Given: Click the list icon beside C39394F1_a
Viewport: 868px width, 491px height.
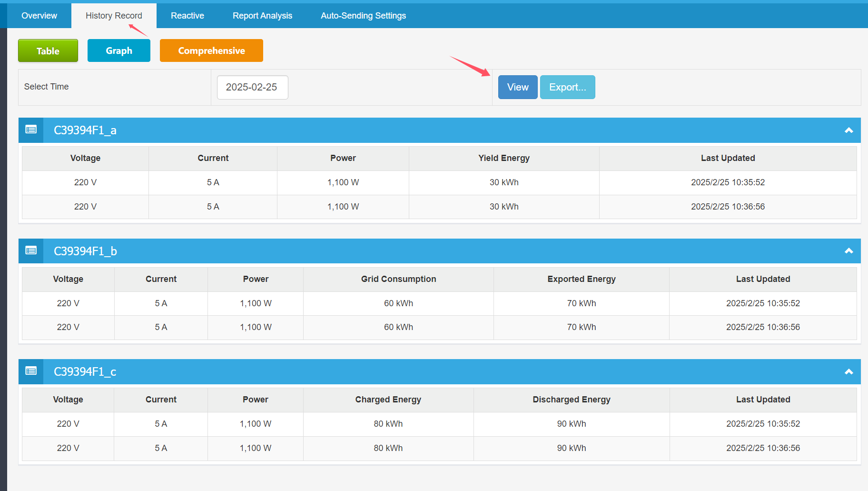Looking at the screenshot, I should point(31,130).
